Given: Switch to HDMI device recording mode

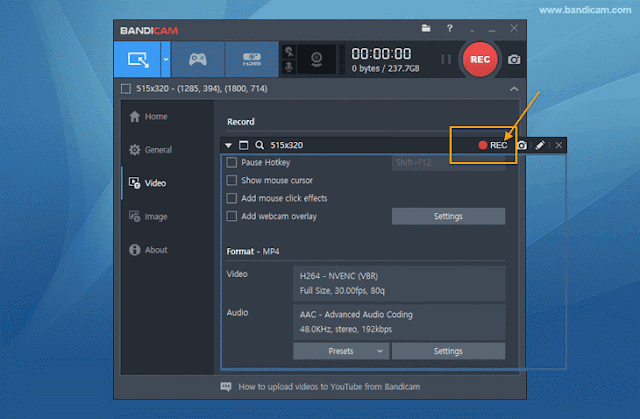Looking at the screenshot, I should point(251,59).
